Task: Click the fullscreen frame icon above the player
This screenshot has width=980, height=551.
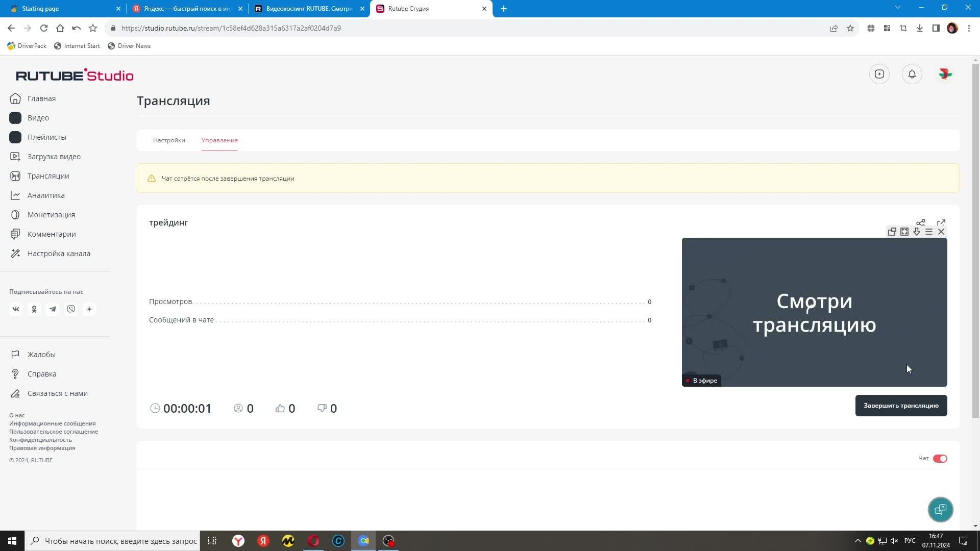Action: [904, 232]
